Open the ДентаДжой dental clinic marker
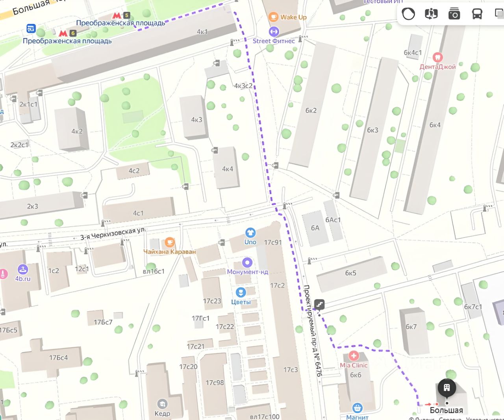504x420 pixels. pyautogui.click(x=437, y=57)
